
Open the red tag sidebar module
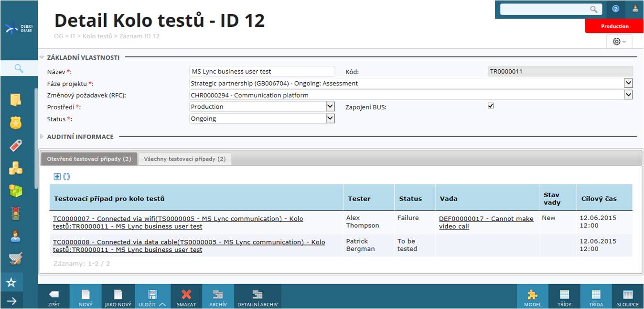[x=16, y=146]
